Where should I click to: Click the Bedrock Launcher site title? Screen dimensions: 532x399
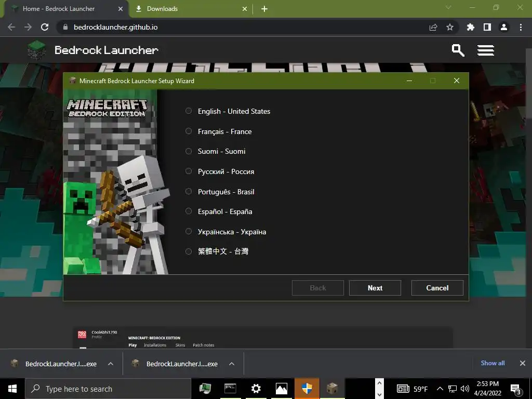coord(107,50)
